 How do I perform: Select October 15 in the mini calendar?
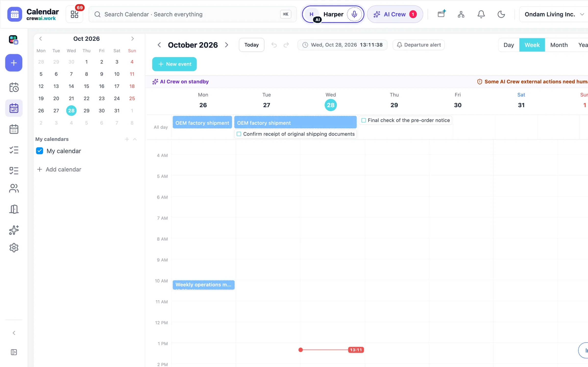point(86,86)
